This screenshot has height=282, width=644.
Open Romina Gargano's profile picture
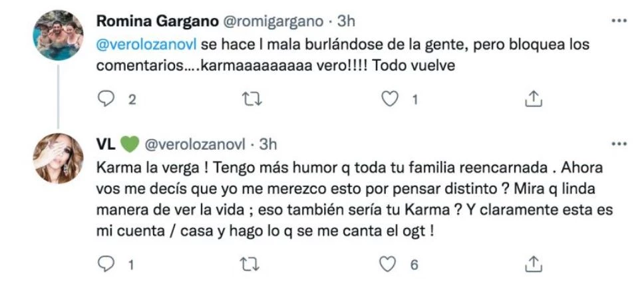click(59, 36)
